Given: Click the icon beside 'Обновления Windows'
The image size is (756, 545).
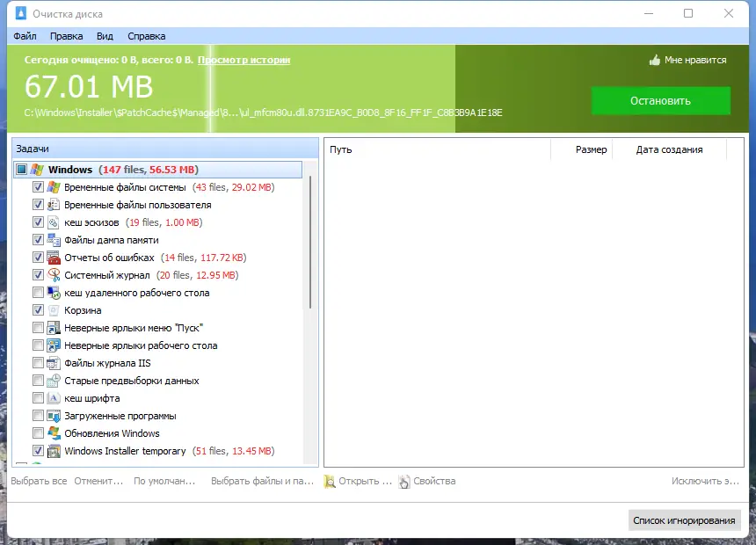Looking at the screenshot, I should pyautogui.click(x=55, y=432).
